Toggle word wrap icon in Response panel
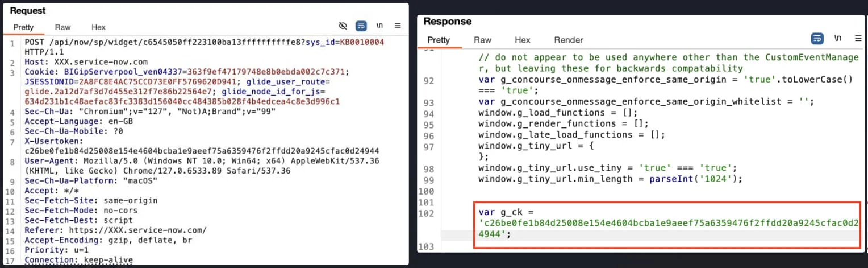Viewport: 868px width, 268px height. (817, 39)
